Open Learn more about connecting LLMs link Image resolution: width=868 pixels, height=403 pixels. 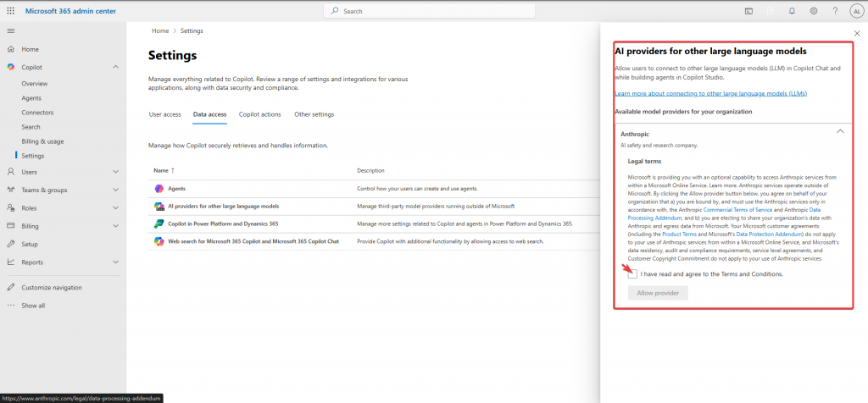click(x=711, y=93)
